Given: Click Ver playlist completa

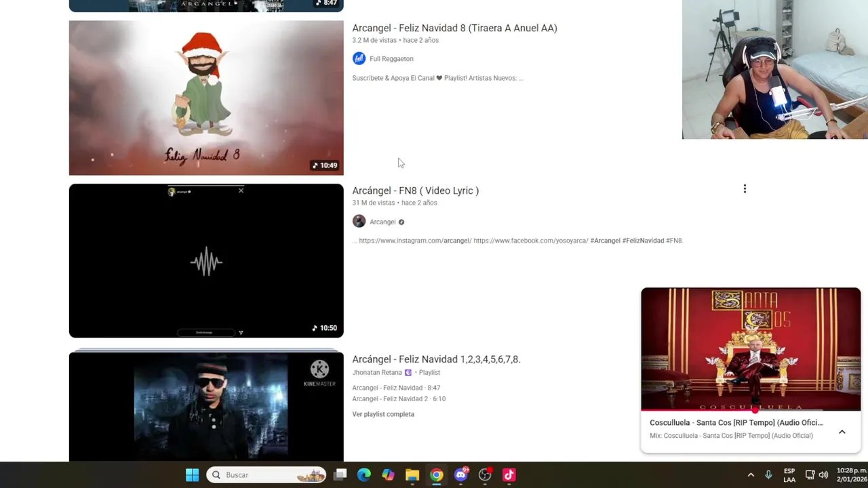Looking at the screenshot, I should coord(383,414).
